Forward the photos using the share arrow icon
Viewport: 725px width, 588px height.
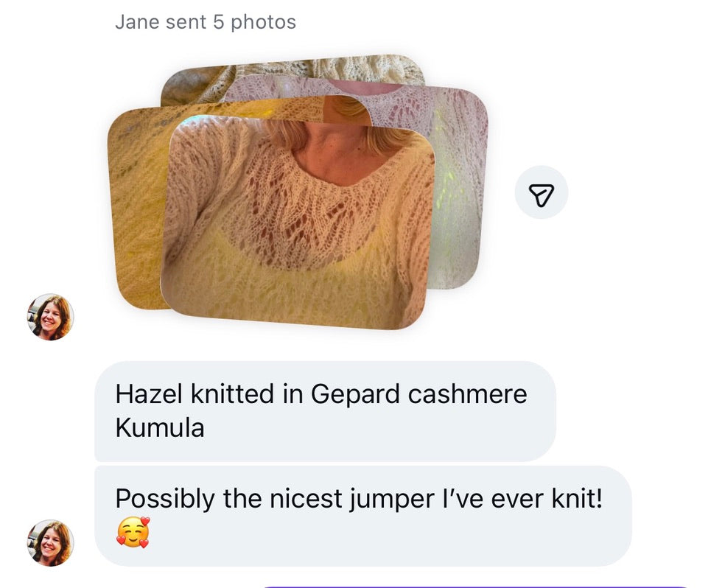point(541,192)
